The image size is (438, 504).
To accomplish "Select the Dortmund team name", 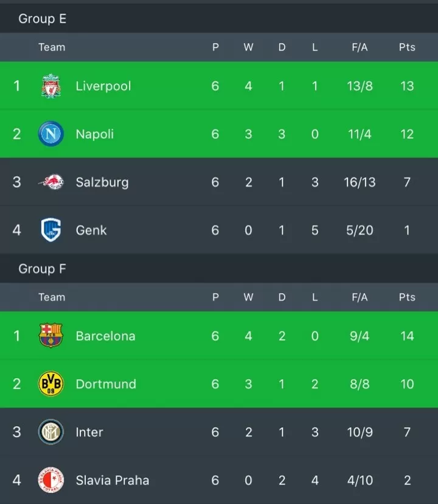I will 106,384.
